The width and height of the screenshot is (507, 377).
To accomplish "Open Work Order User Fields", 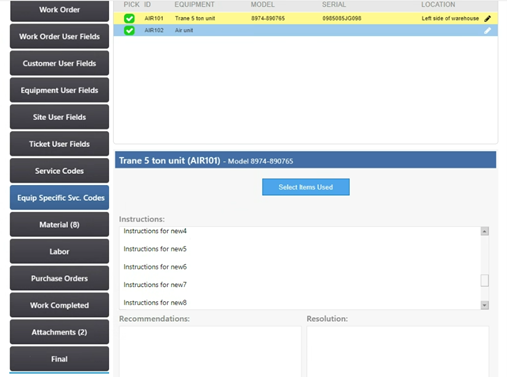I will point(59,37).
